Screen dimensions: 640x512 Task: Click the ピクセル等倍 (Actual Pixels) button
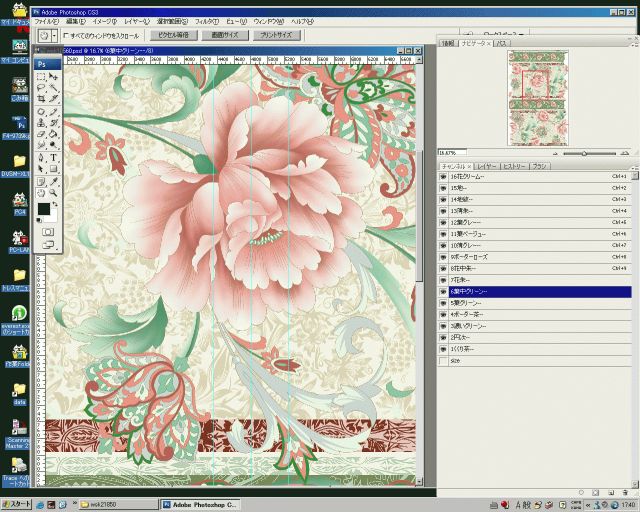173,35
